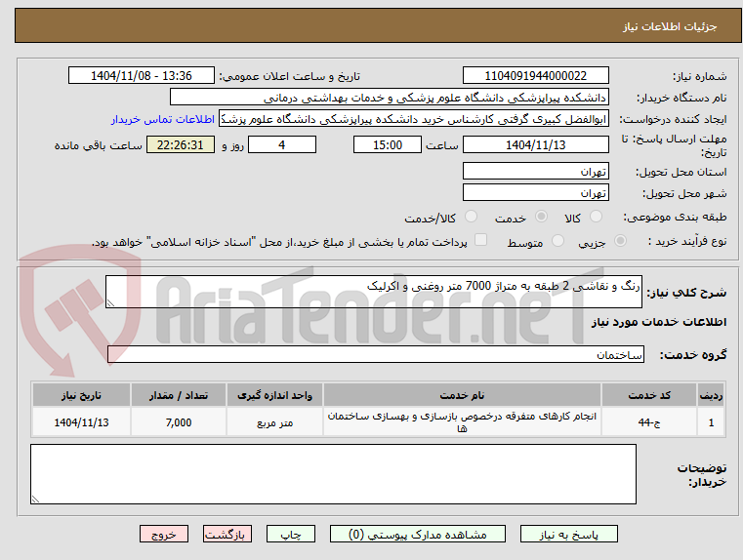Click the شرح کلی نیاز text area
This screenshot has height=560, width=743.
pyautogui.click(x=373, y=292)
